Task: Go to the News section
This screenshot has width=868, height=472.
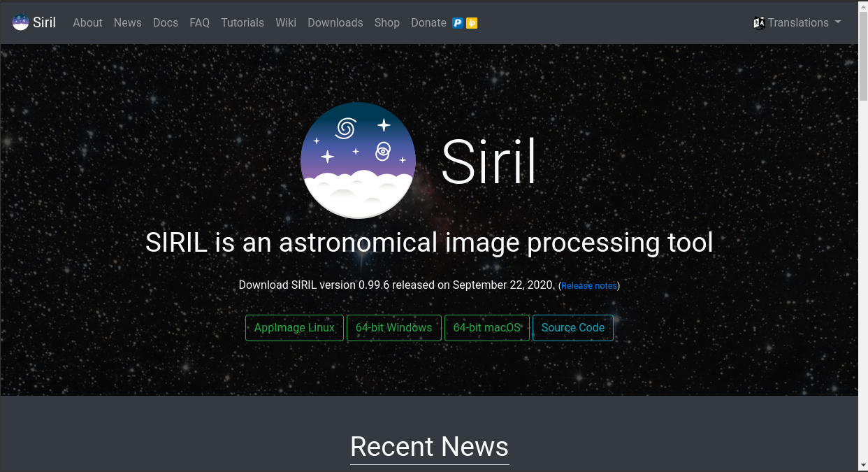Action: pos(128,22)
